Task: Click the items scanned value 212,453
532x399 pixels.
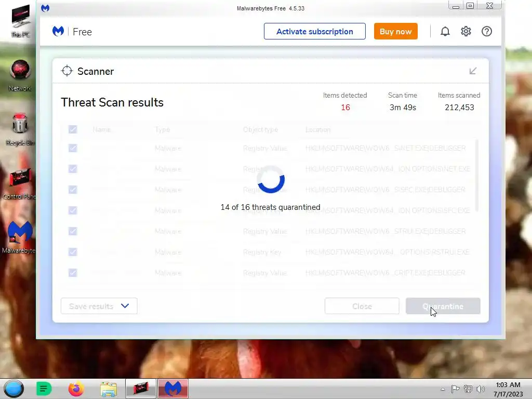Action: pos(459,108)
